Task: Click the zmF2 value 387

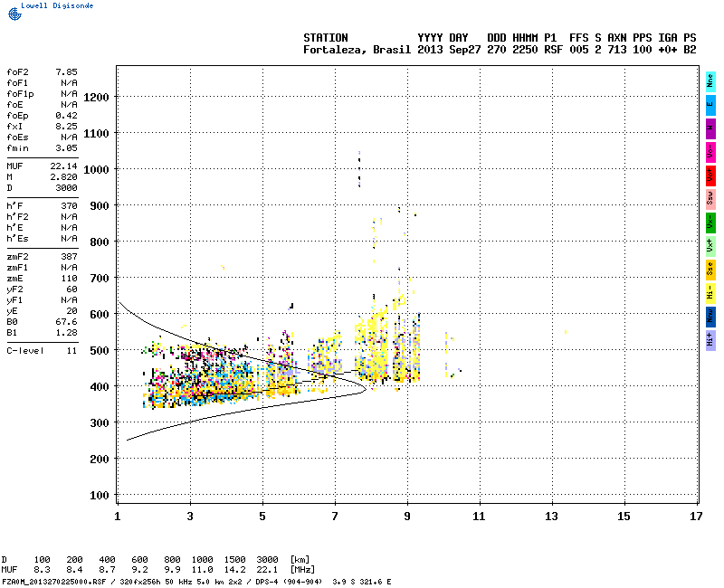Action: click(70, 257)
